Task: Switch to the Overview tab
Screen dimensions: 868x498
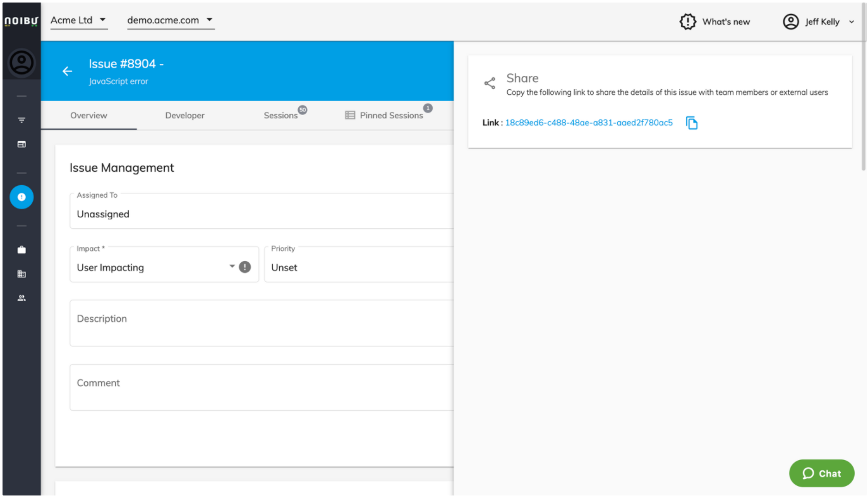Action: coord(89,116)
